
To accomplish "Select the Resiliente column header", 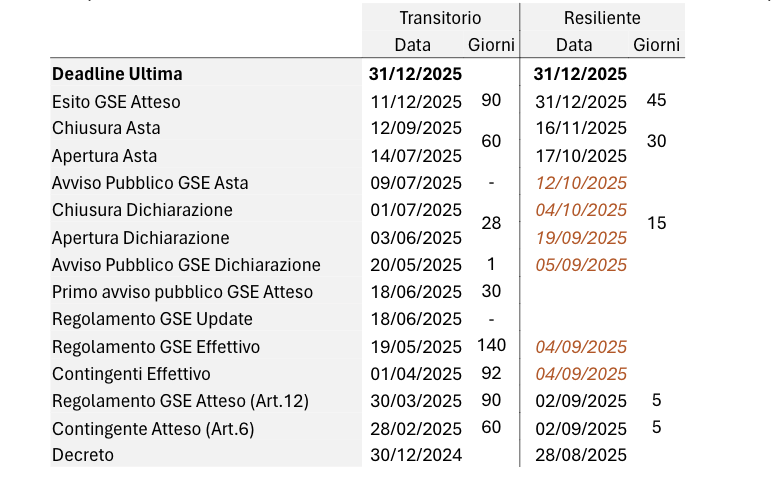I will [602, 18].
